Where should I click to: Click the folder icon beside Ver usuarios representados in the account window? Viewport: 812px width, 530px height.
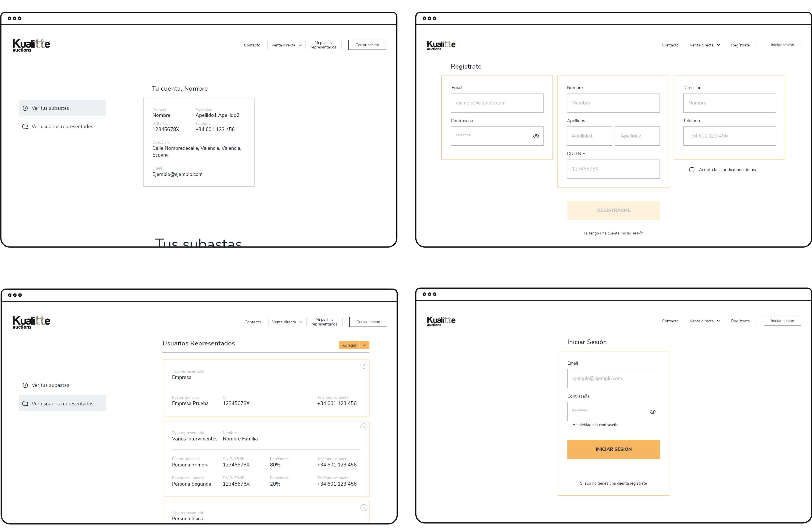pos(25,127)
